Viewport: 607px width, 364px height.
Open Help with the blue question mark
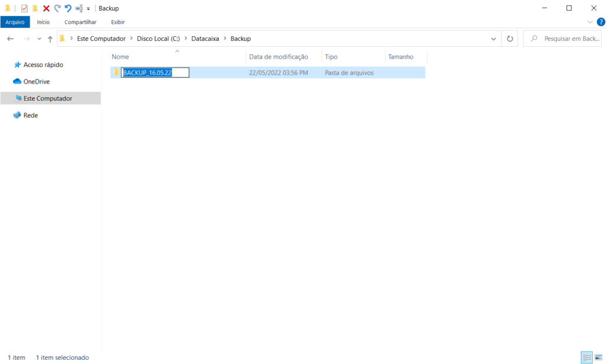tap(600, 22)
